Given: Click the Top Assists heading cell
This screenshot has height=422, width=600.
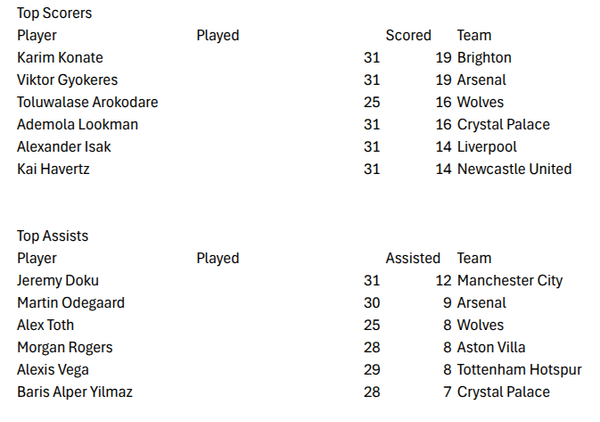Looking at the screenshot, I should point(53,236).
